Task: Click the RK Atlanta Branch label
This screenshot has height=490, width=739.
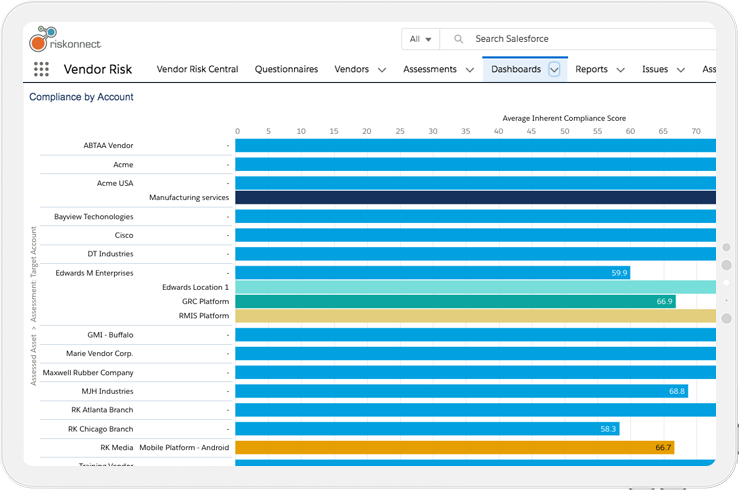Action: pos(102,410)
